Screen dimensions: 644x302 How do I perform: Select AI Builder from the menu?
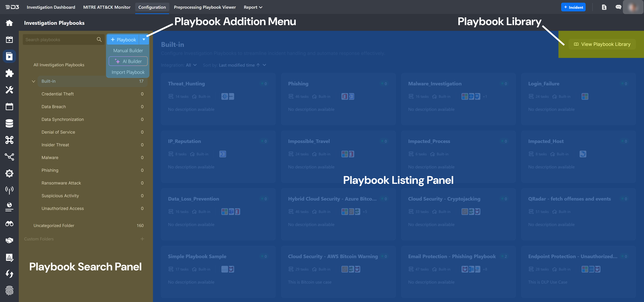[128, 61]
